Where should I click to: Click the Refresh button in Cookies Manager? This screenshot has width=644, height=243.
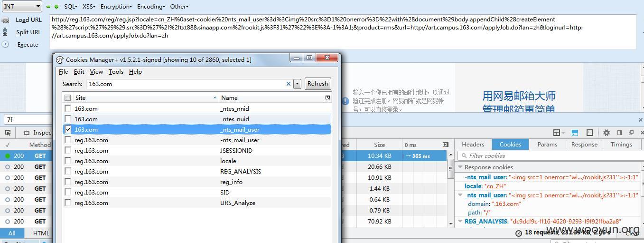click(317, 84)
